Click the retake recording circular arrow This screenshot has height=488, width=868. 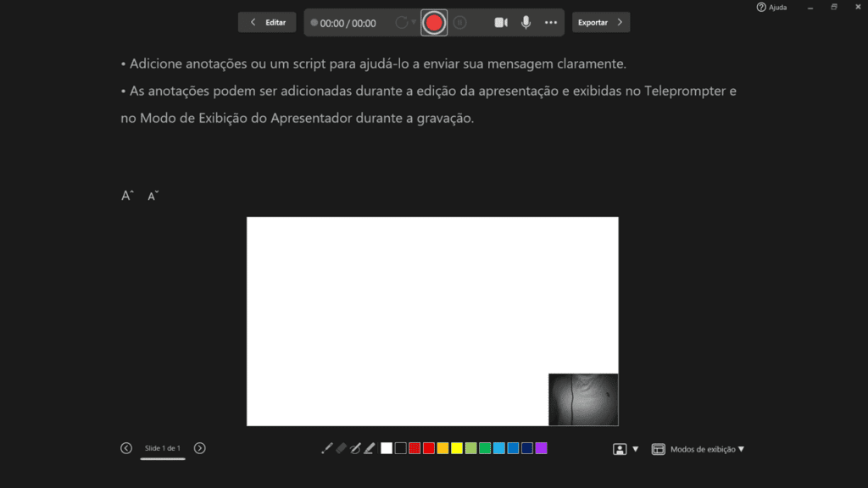tap(401, 23)
